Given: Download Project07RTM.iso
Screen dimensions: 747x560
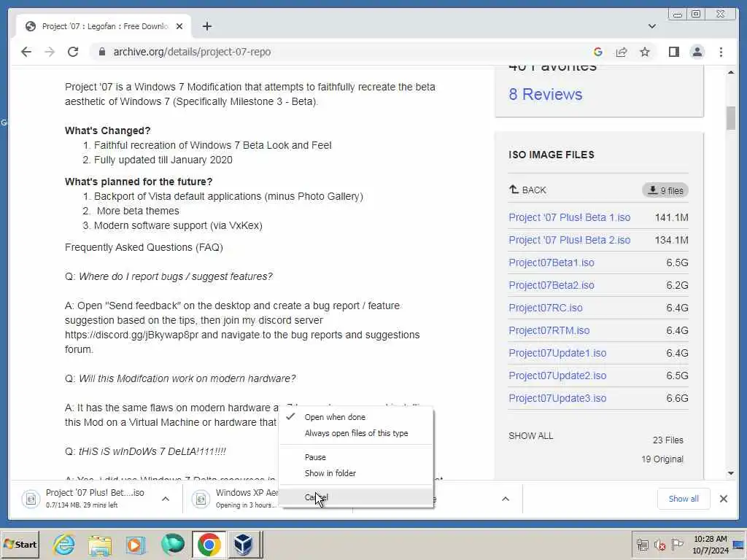Looking at the screenshot, I should [x=549, y=330].
